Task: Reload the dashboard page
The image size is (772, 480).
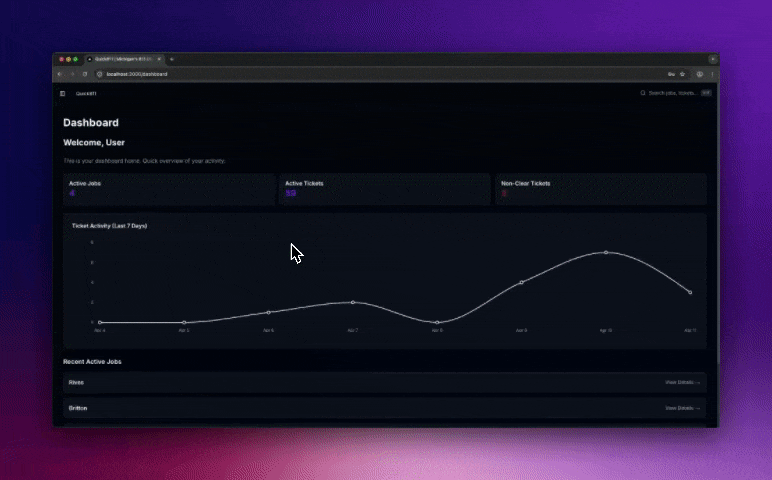Action: pyautogui.click(x=85, y=74)
